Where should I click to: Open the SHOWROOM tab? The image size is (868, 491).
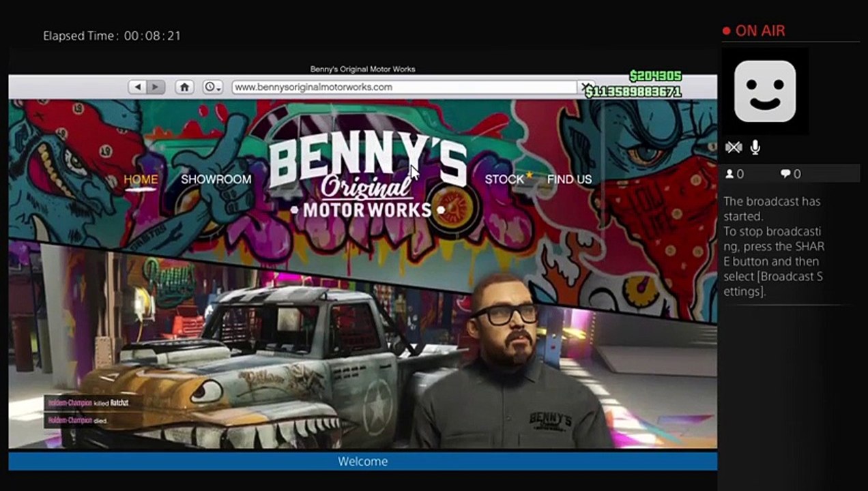pyautogui.click(x=216, y=179)
